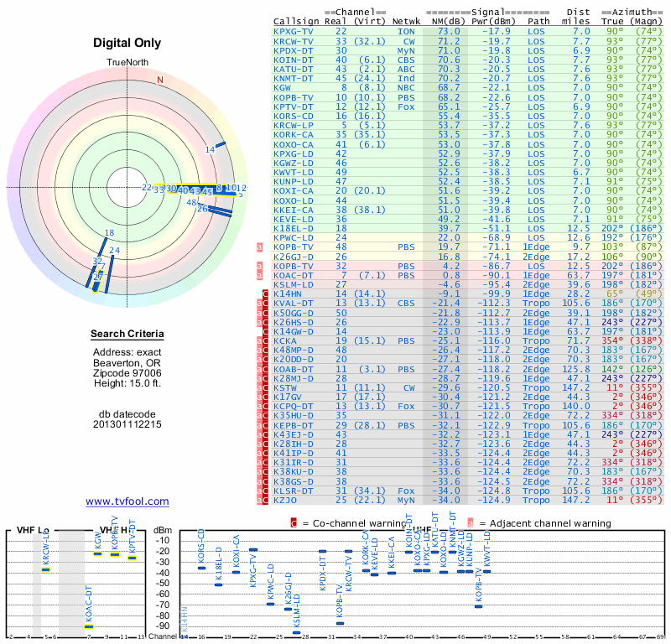Viewport: 671px width, 644px height.
Task: Click the K18EL-D marker in UHF chart
Action: [219, 585]
